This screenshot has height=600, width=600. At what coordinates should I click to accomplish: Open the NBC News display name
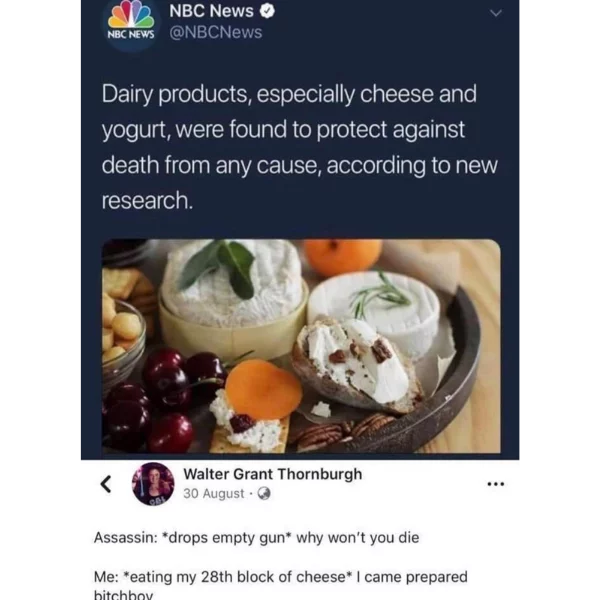(x=212, y=11)
